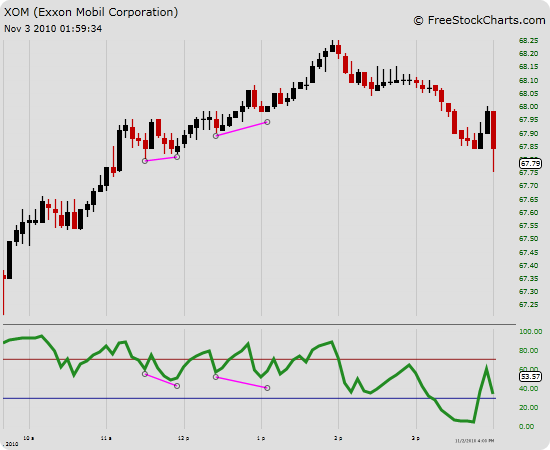
Task: Click the 12 p time axis label
Action: [x=183, y=438]
